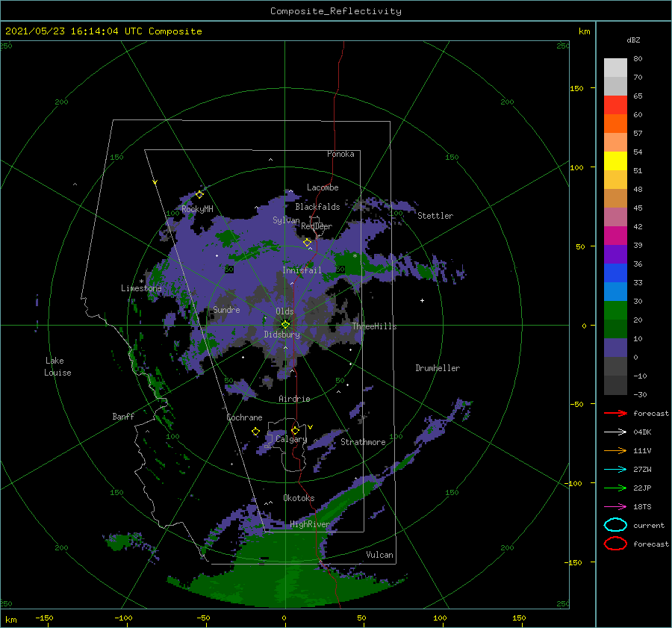672x628 pixels.
Task: Click the dBZ legend heading
Action: pyautogui.click(x=633, y=40)
